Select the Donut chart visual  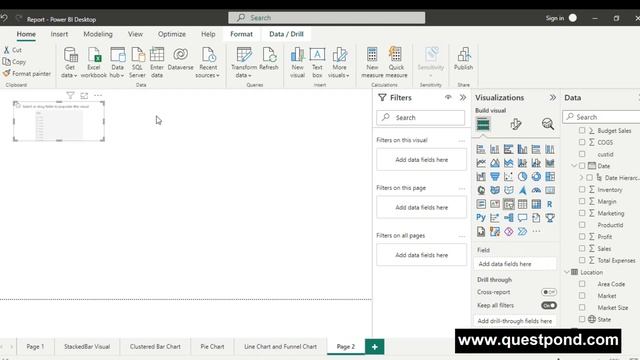tap(536, 177)
